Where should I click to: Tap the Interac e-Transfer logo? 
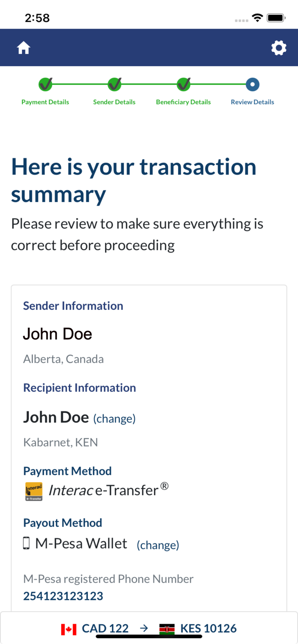point(34,491)
